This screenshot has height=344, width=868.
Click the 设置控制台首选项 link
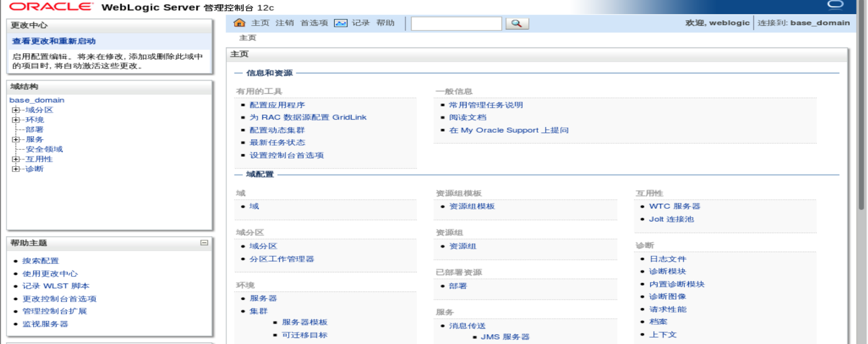coord(286,155)
